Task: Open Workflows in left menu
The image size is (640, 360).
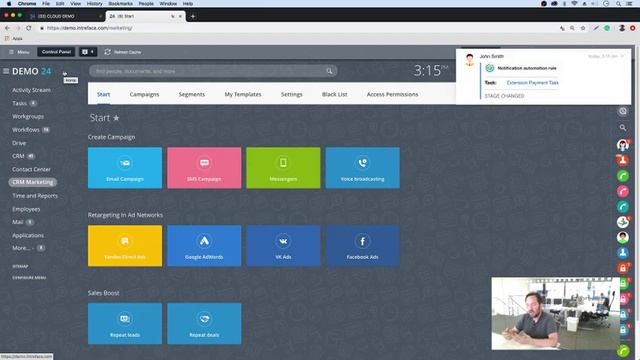Action: point(26,130)
